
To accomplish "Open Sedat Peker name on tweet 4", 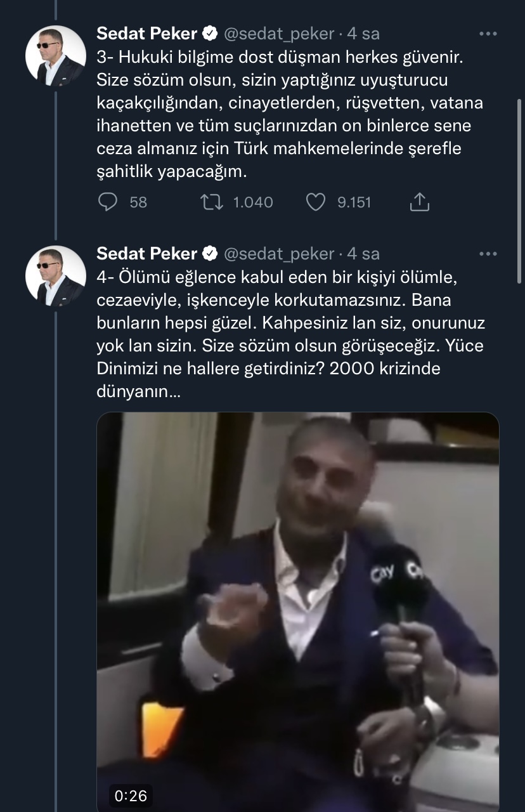I will click(146, 254).
